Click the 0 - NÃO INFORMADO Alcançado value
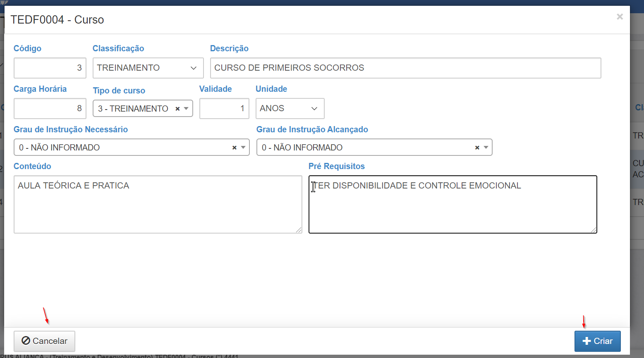Viewport: 644px width, 358px height. [302, 148]
